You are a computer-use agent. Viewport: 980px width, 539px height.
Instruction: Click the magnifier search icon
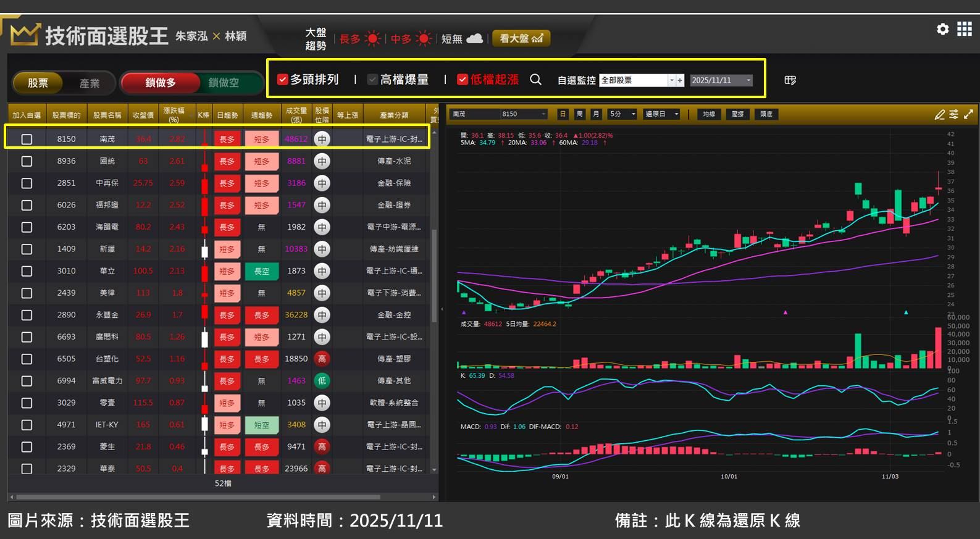[535, 80]
